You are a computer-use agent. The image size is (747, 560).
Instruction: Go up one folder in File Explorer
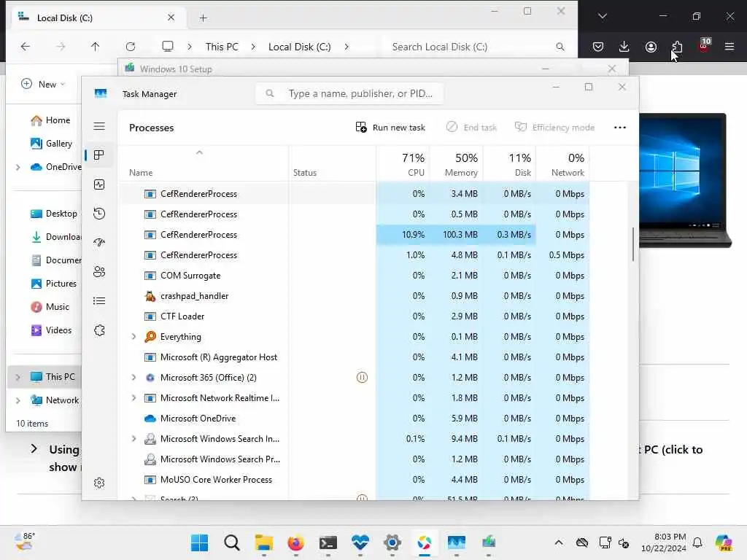click(x=96, y=47)
